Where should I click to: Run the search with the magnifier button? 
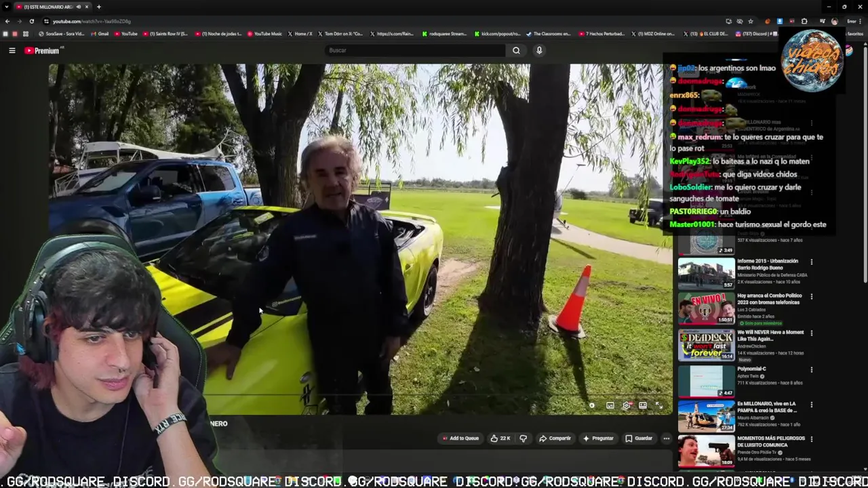point(516,50)
